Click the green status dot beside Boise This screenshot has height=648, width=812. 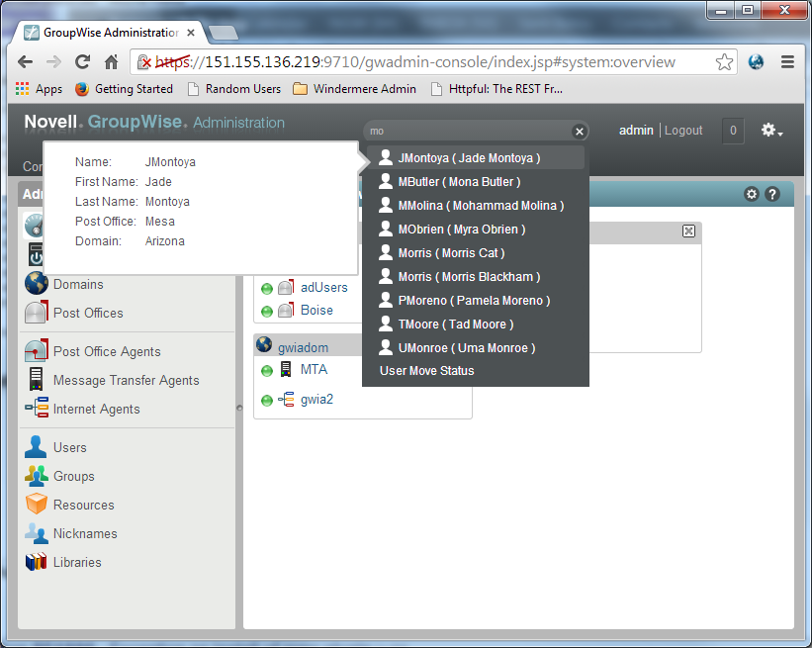[267, 312]
